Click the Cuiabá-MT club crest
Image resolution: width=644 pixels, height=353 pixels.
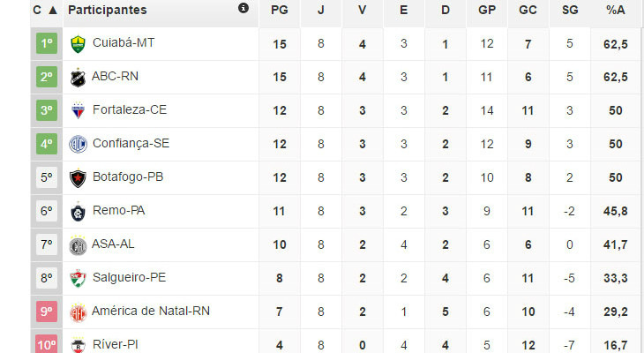click(x=78, y=43)
